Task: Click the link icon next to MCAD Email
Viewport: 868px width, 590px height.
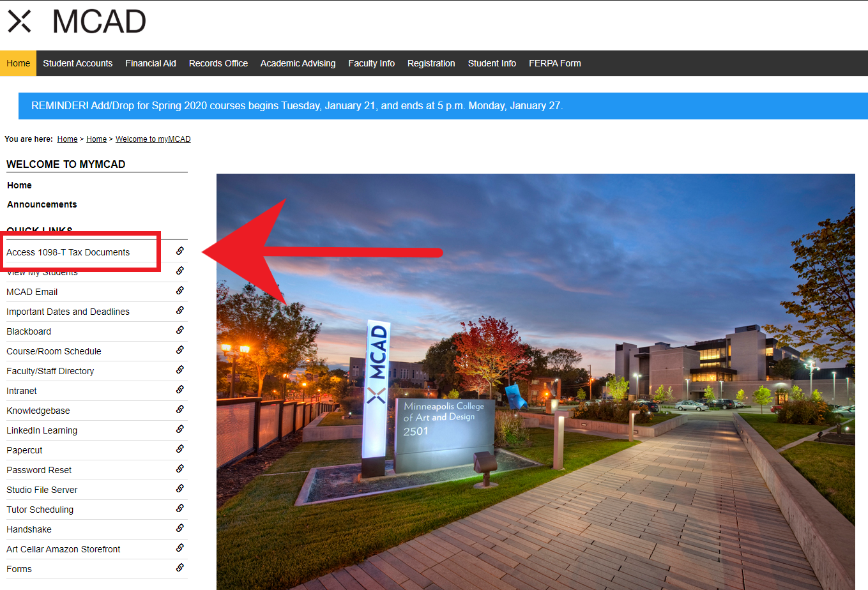Action: 180,291
